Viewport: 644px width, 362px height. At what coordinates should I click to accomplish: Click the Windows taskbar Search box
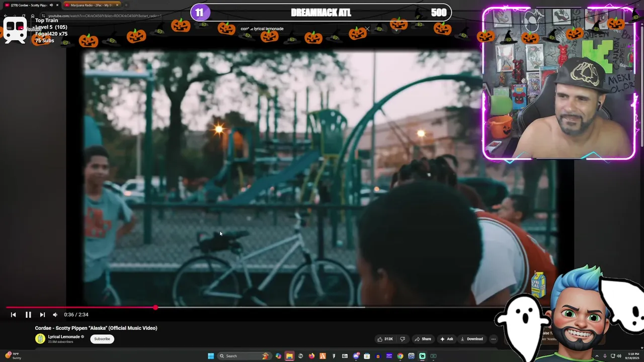(245, 356)
